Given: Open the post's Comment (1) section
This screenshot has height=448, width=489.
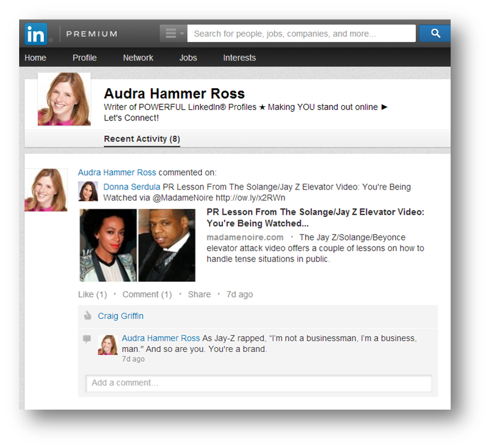Looking at the screenshot, I should point(147,294).
